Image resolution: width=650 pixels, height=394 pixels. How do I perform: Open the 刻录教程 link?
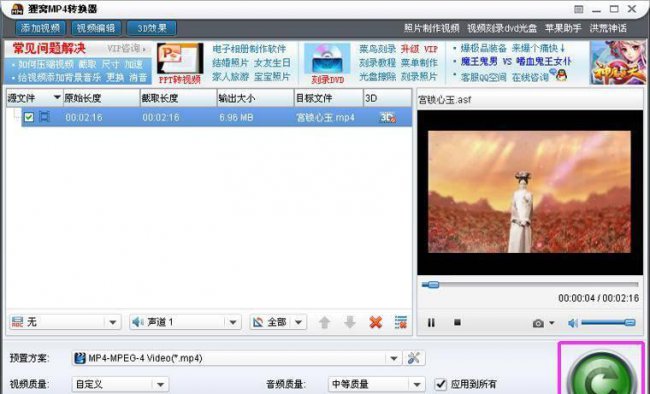pyautogui.click(x=377, y=63)
